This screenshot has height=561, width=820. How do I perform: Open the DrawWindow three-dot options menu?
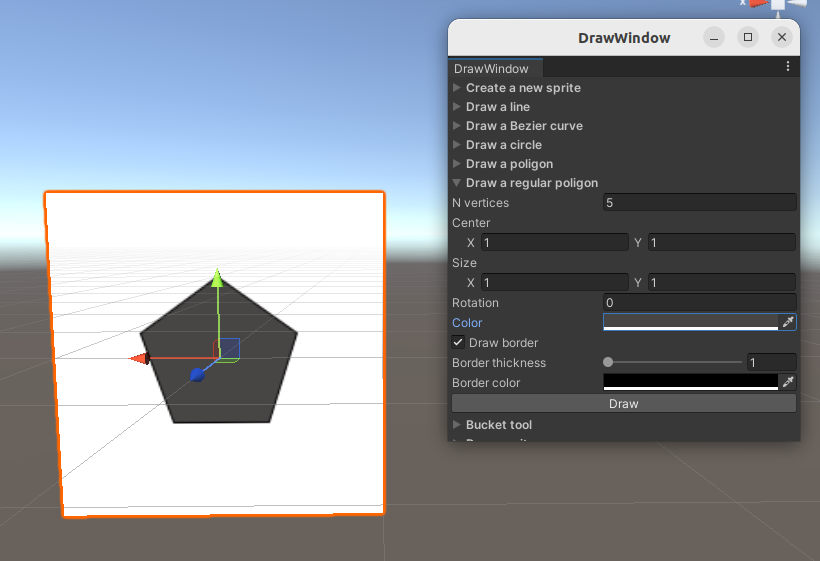[x=788, y=66]
